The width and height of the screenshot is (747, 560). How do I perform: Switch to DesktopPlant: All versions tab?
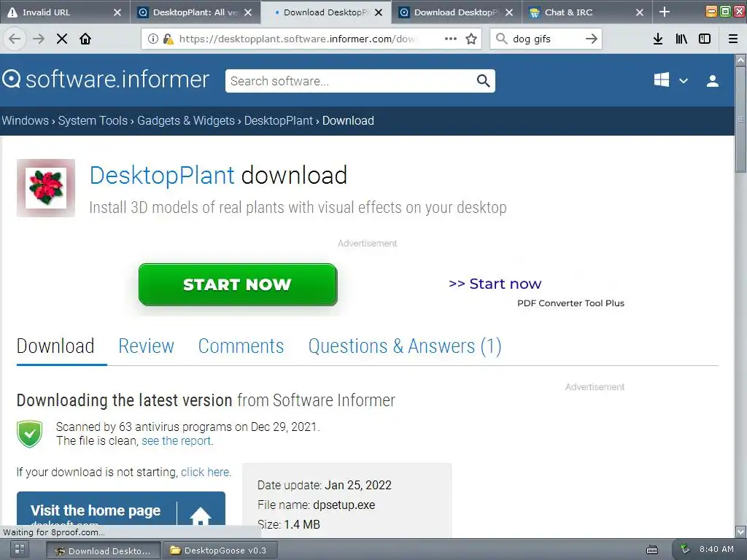click(196, 12)
